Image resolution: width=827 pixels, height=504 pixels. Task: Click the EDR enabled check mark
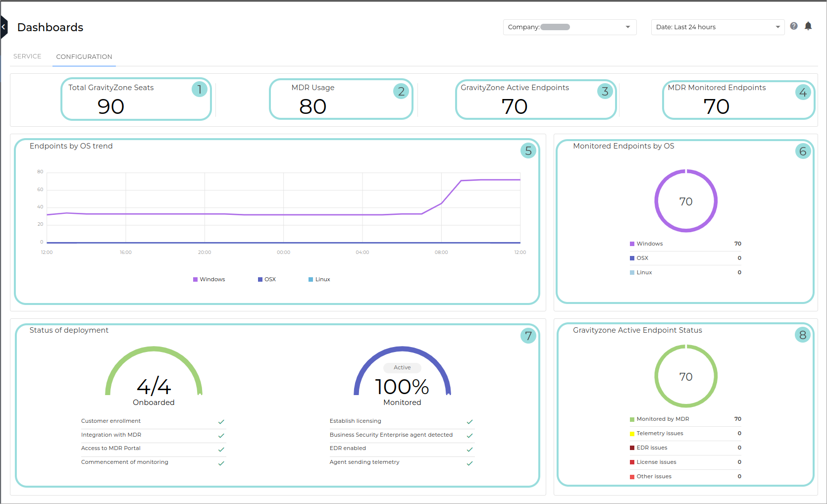point(469,450)
